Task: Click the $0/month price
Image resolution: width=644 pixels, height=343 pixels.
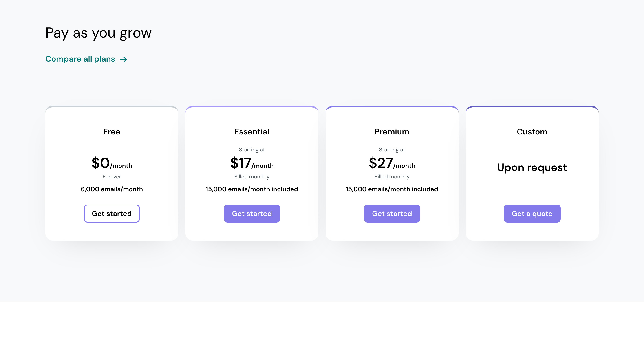Action: pyautogui.click(x=112, y=163)
